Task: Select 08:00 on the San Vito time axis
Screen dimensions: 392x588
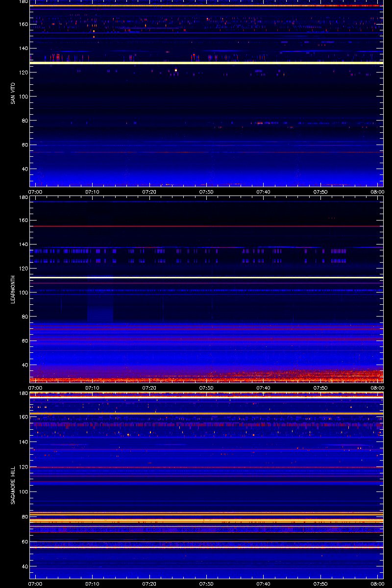Action: [x=377, y=192]
